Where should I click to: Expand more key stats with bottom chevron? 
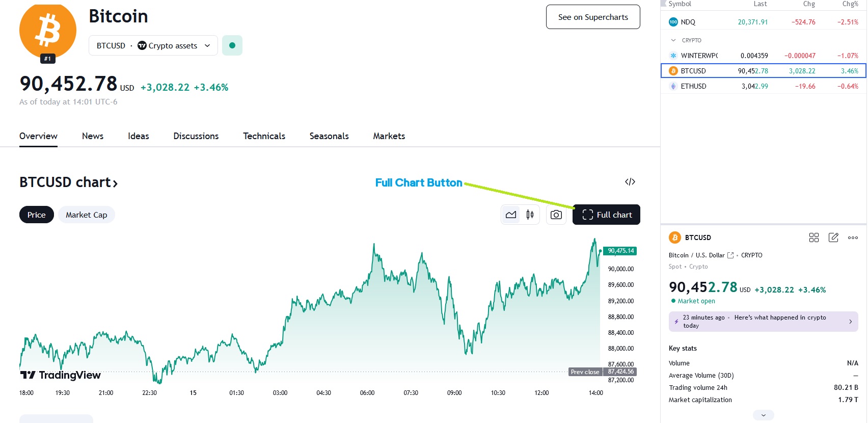[763, 415]
